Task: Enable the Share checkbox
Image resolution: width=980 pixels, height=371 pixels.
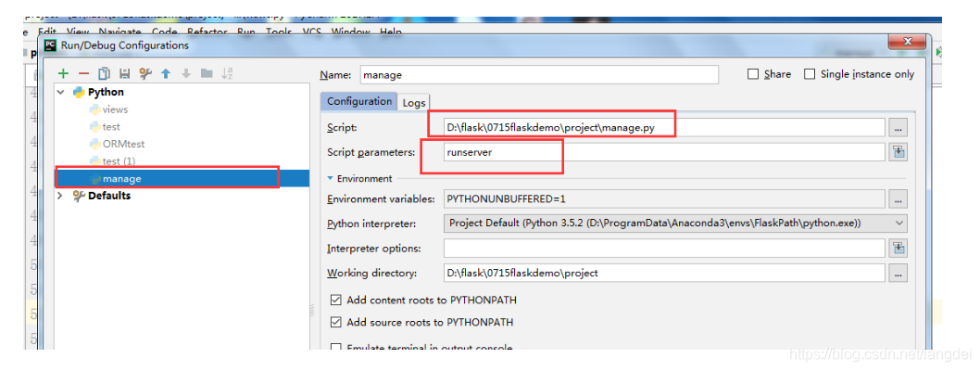Action: [753, 74]
